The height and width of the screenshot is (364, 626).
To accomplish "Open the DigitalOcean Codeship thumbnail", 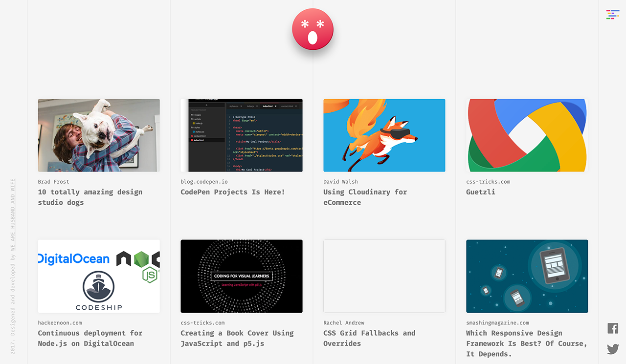I will pos(99,276).
